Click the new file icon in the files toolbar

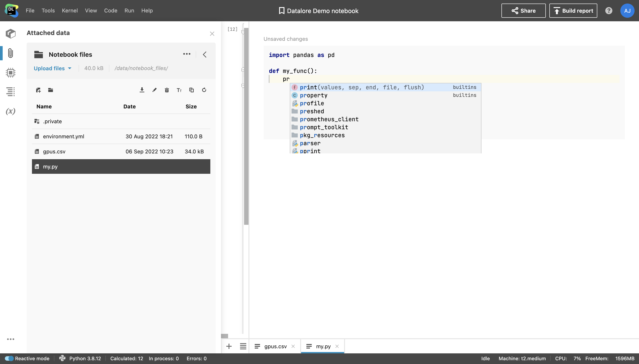coord(38,90)
